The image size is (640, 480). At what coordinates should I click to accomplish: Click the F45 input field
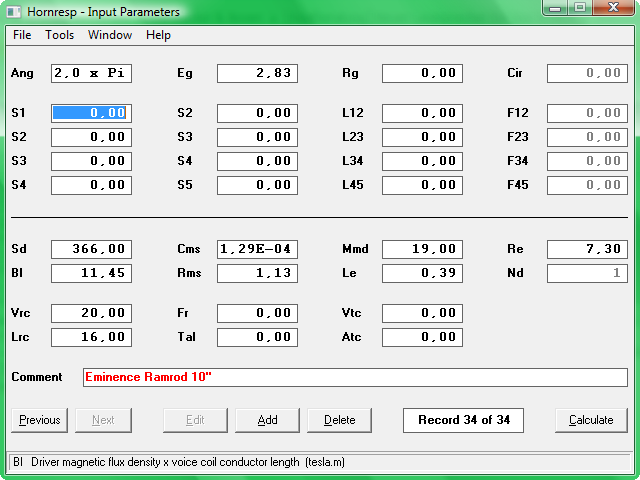point(587,185)
